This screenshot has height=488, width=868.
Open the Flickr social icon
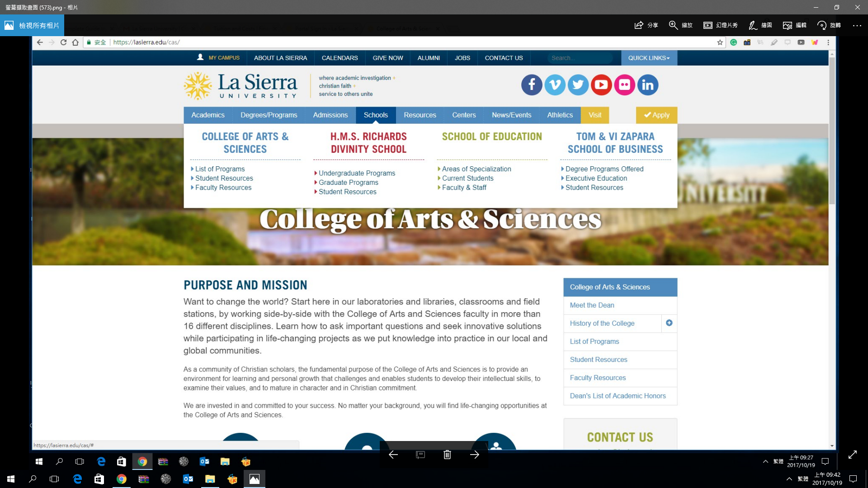(624, 85)
